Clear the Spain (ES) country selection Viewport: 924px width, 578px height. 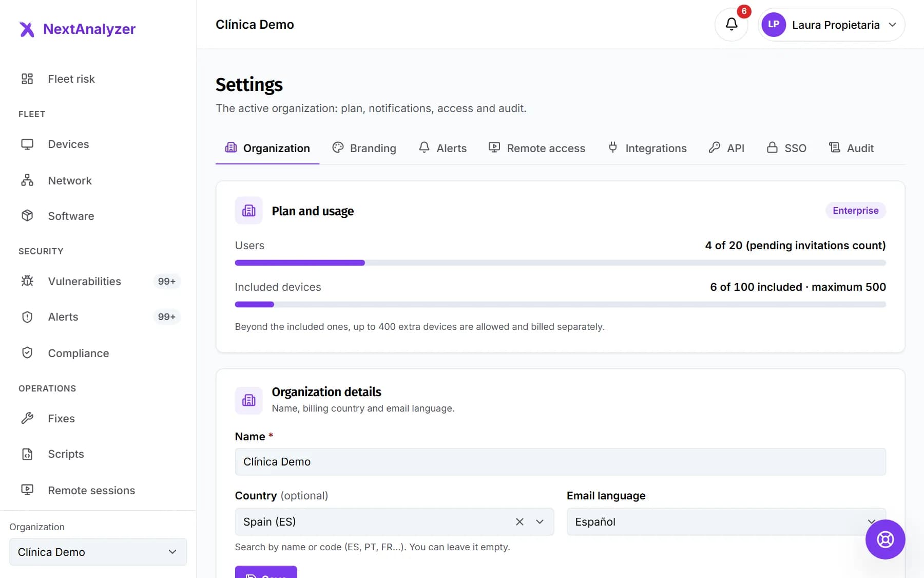[519, 522]
